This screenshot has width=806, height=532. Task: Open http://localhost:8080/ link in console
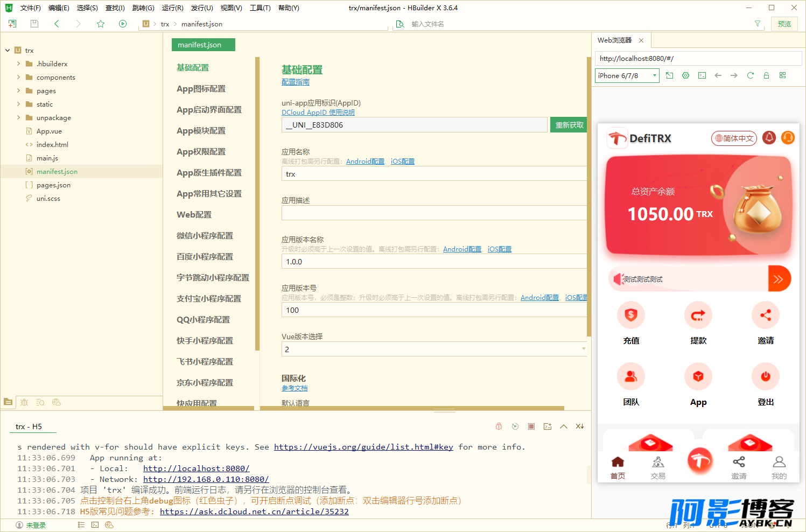(x=197, y=468)
